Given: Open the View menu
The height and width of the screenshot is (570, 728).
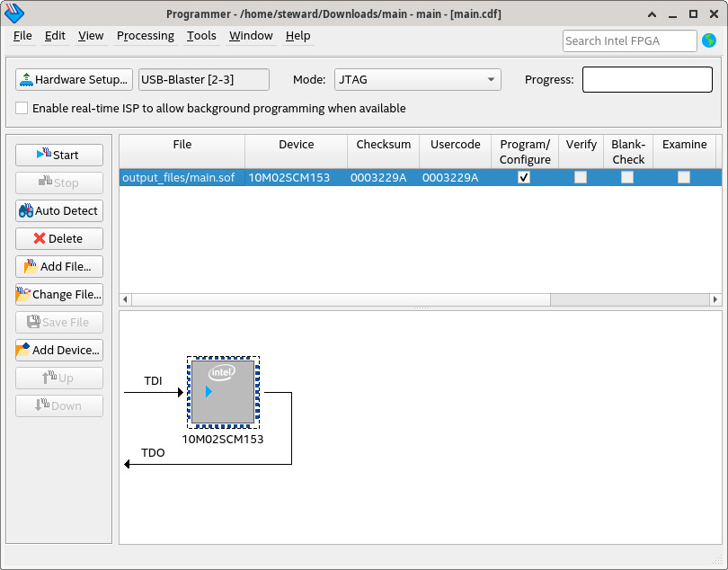Looking at the screenshot, I should (x=91, y=36).
